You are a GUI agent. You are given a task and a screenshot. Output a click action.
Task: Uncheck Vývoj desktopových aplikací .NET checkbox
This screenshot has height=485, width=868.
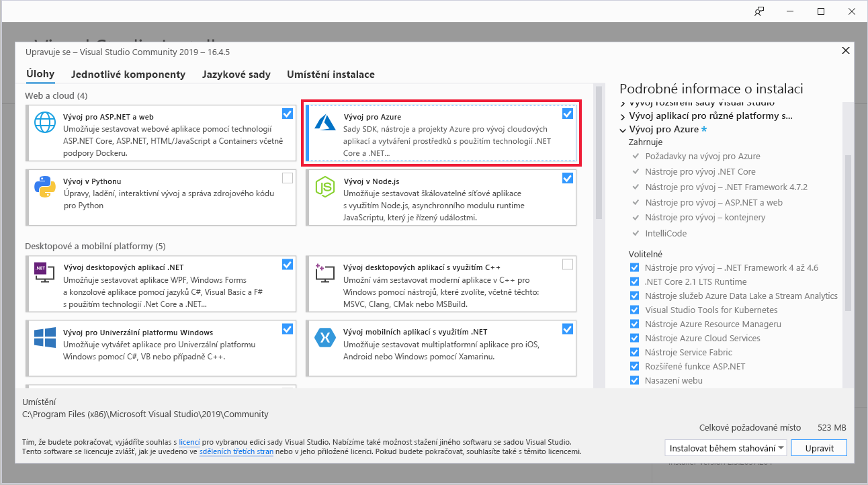pos(288,264)
